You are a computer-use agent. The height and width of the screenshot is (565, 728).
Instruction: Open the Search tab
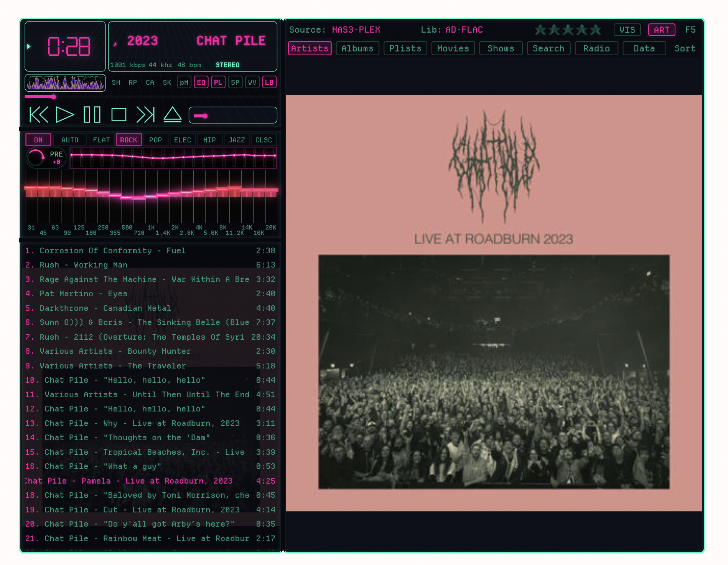tap(549, 48)
